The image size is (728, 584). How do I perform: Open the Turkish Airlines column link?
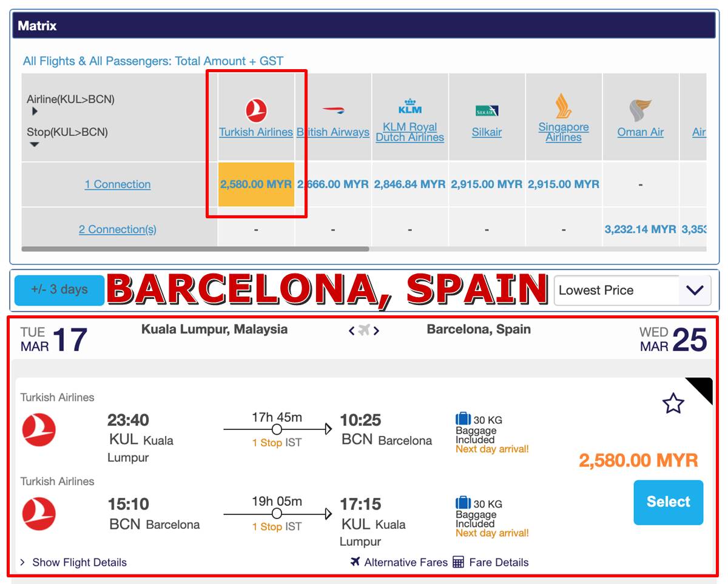pos(256,132)
